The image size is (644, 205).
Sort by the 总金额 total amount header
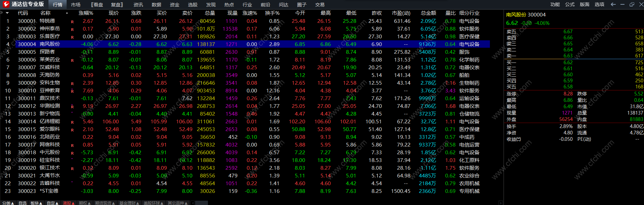[428, 13]
